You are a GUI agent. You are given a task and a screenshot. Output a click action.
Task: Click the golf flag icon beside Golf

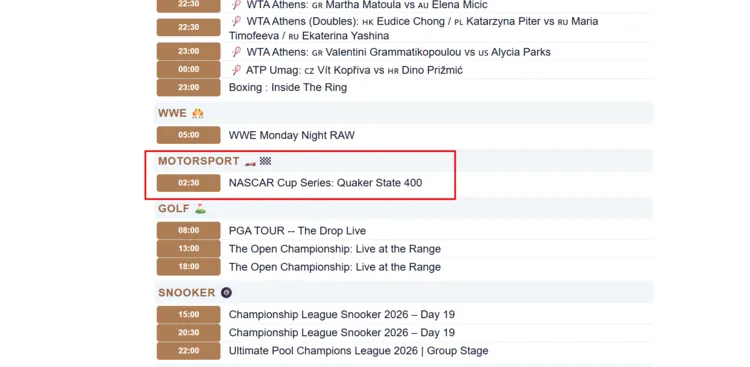[x=200, y=209]
